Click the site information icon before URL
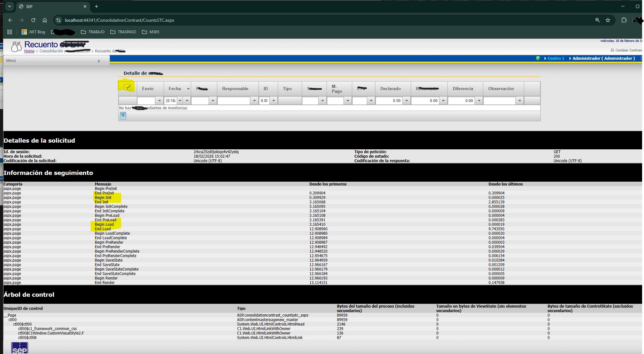This screenshot has height=354, width=644. coord(58,20)
